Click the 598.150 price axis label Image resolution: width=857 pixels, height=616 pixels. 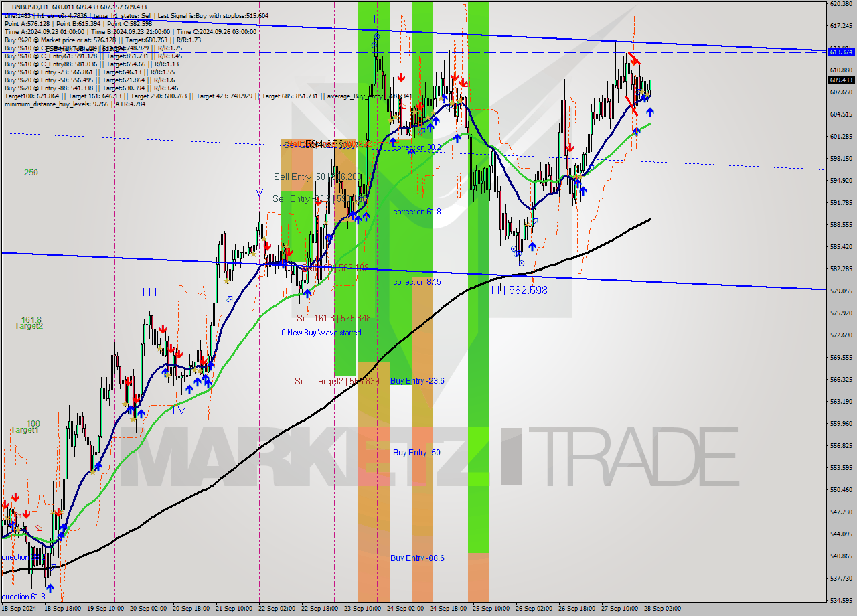point(841,159)
